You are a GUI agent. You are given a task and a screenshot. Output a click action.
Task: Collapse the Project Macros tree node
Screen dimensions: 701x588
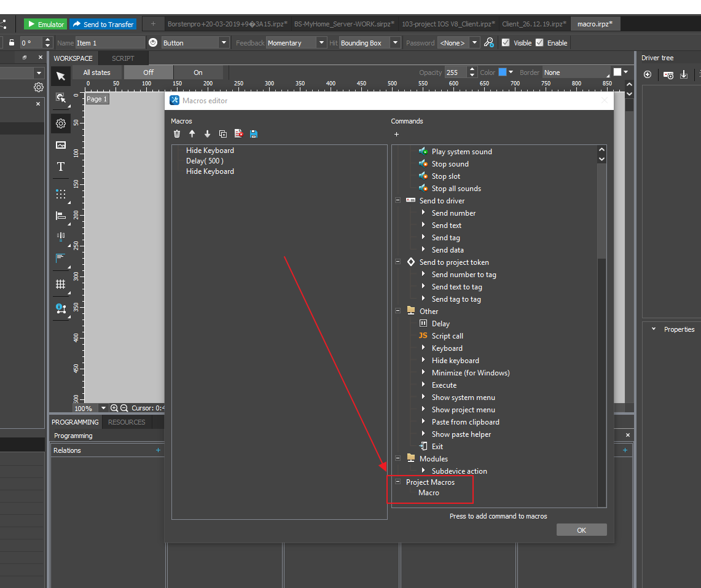[397, 482]
